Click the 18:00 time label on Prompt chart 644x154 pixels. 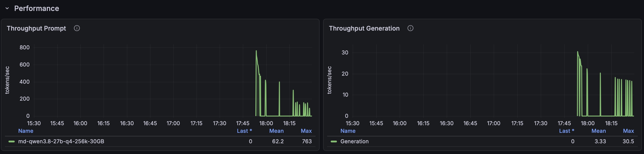tap(266, 123)
